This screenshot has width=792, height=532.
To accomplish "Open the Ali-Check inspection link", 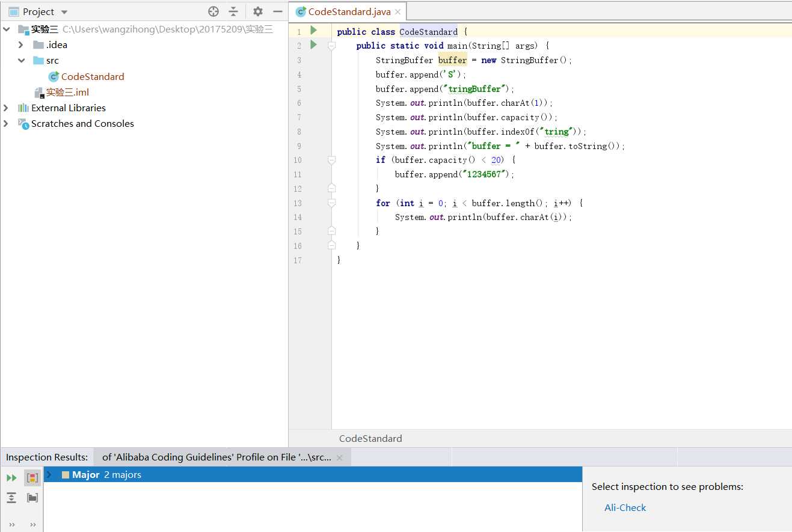I will pos(625,507).
